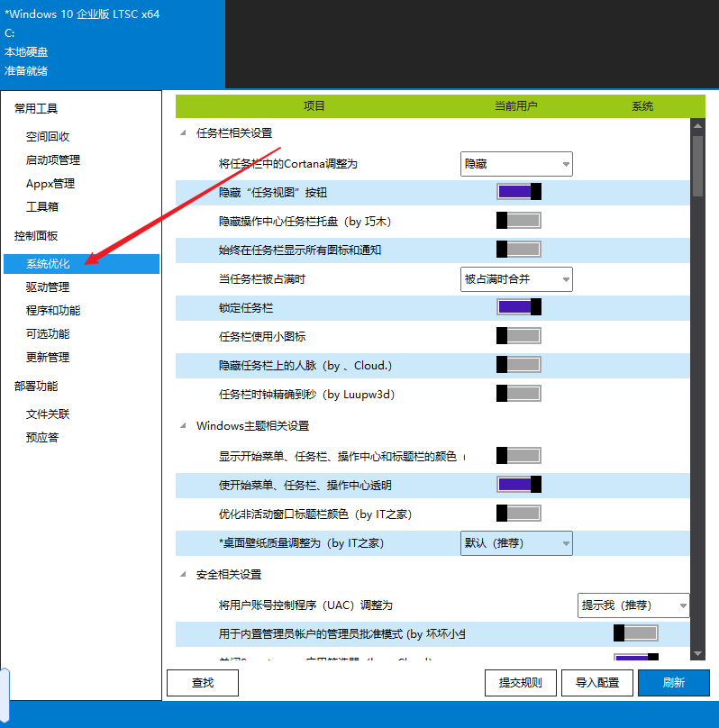Screen dimensions: 719x728
Task: Click the settings list scrollbar thumb
Action: tap(697, 166)
